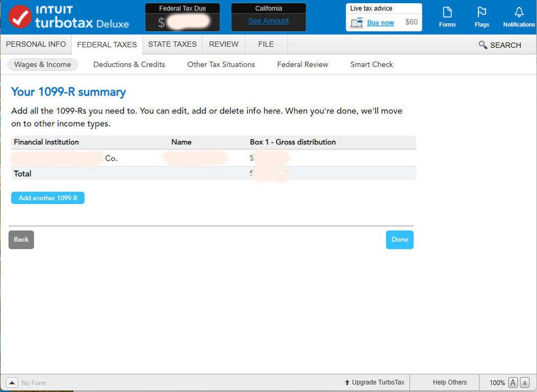Click the TurboTax checkmark logo
537x392 pixels.
pos(20,17)
